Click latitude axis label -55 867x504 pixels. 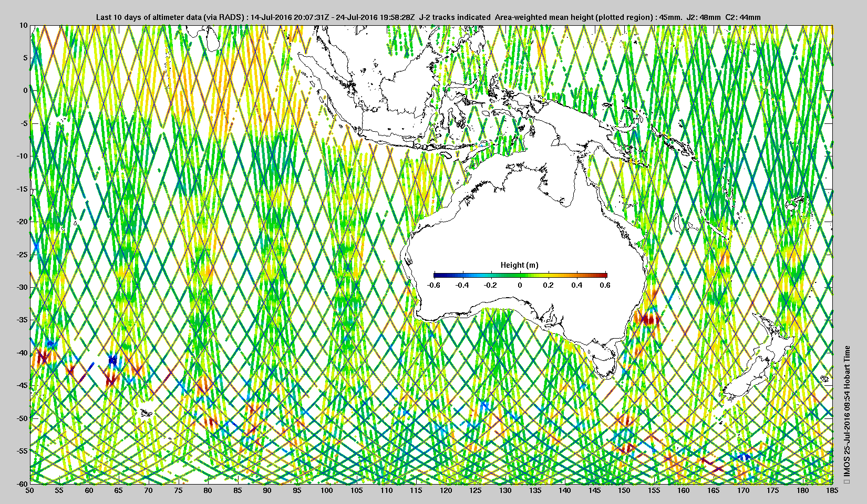coord(22,451)
